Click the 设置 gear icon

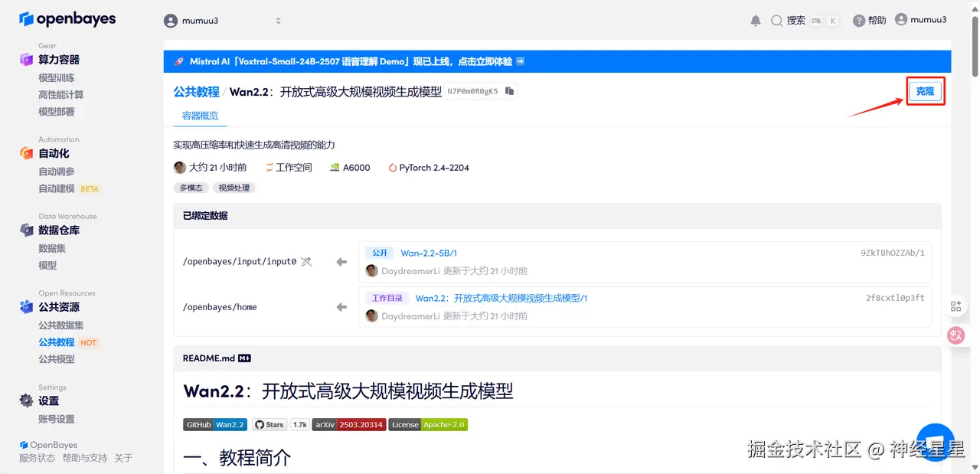(27, 400)
